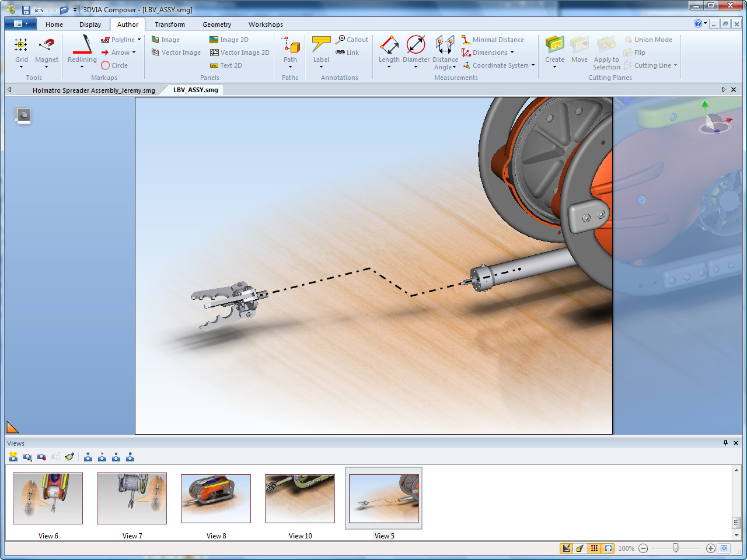747x560 pixels.
Task: Click the Create View camera icon
Action: (x=13, y=457)
